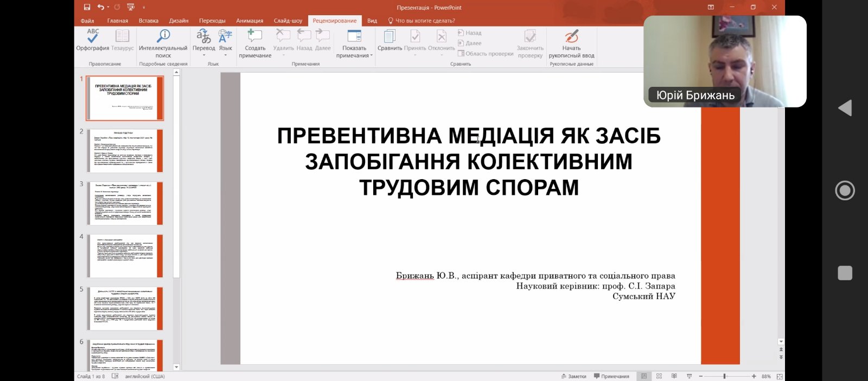Image resolution: width=868 pixels, height=381 pixels.
Task: Open Интеллектуальный поиск smart lookup
Action: point(163,42)
